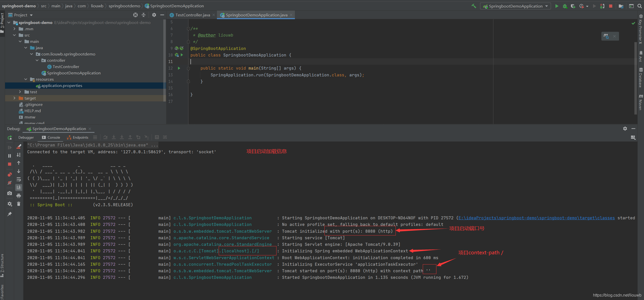
Task: Toggle the 1: Project tool window button
Action: pyautogui.click(x=2, y=23)
